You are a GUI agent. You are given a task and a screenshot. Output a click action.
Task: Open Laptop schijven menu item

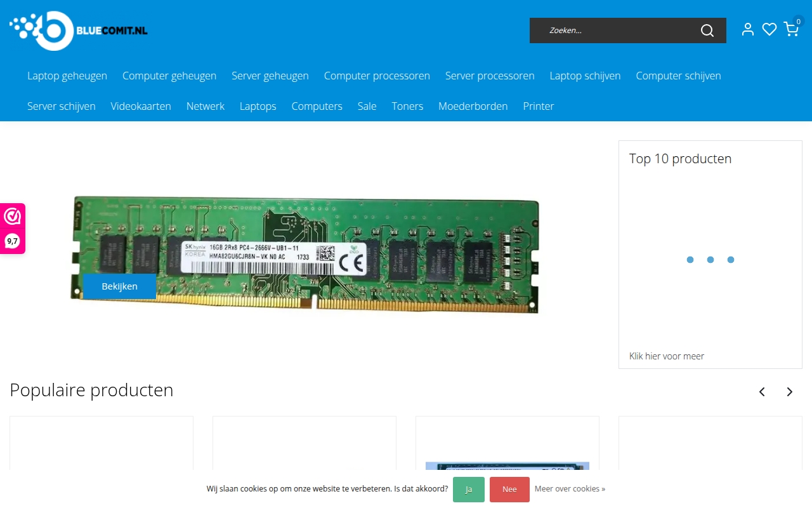[586, 76]
